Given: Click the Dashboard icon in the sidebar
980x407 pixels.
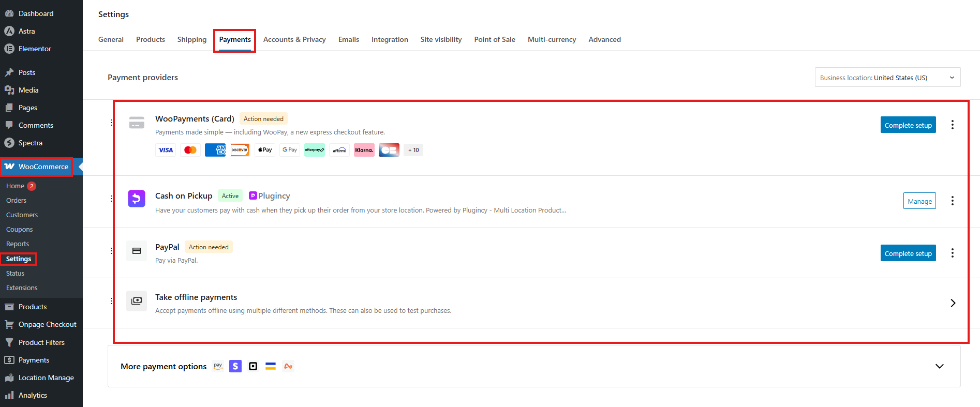Looking at the screenshot, I should pyautogui.click(x=9, y=13).
